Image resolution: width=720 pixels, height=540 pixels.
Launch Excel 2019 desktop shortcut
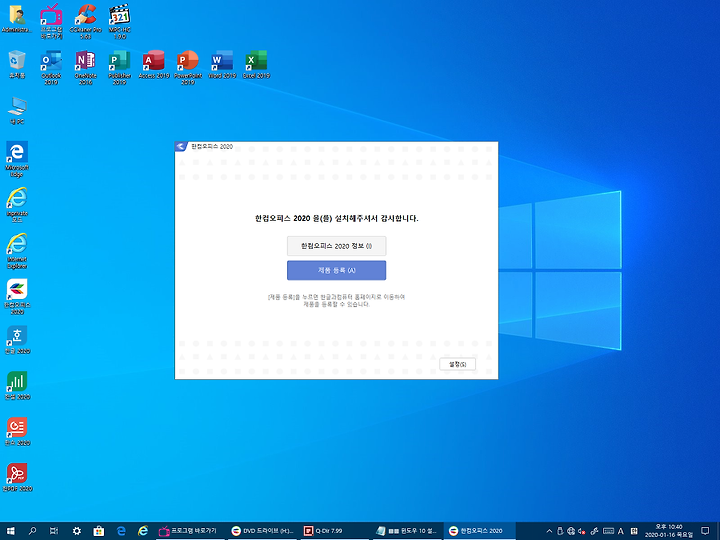coord(256,64)
